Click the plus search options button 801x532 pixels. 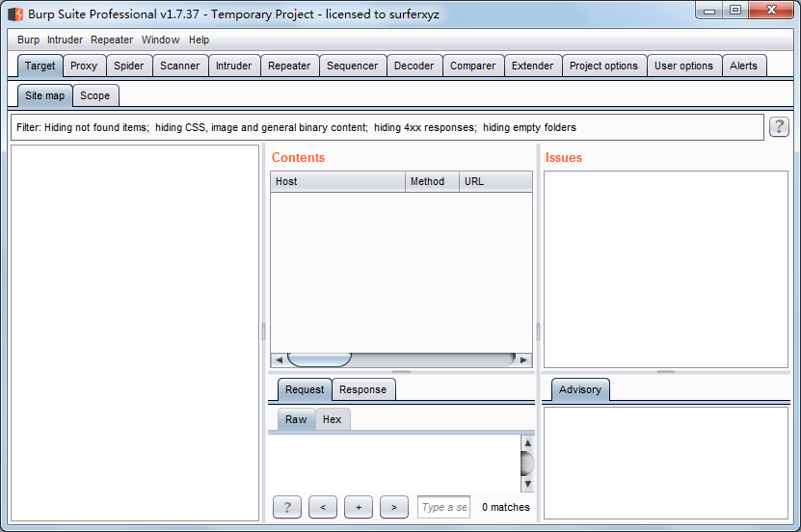coord(359,507)
